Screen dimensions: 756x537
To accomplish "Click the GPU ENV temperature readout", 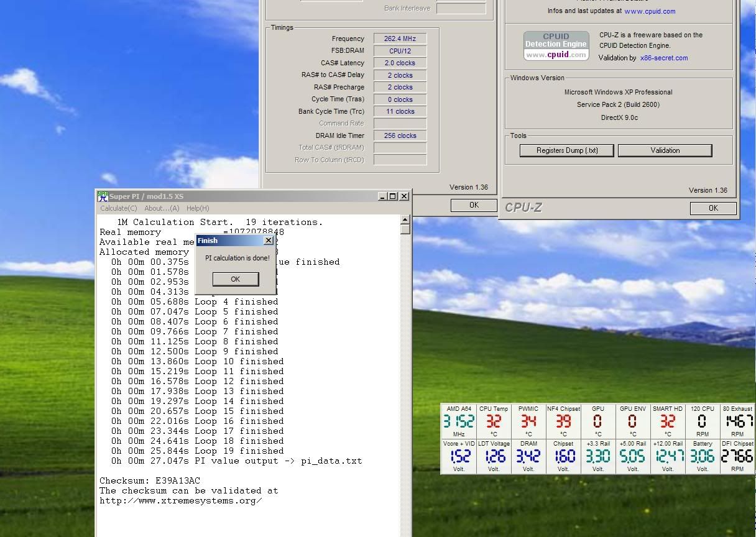I will 633,421.
